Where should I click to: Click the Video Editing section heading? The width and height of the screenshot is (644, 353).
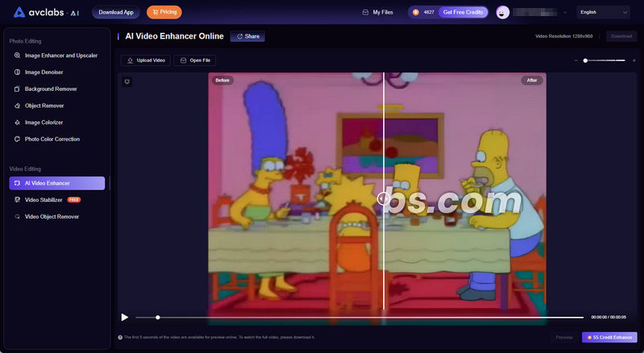(x=25, y=169)
